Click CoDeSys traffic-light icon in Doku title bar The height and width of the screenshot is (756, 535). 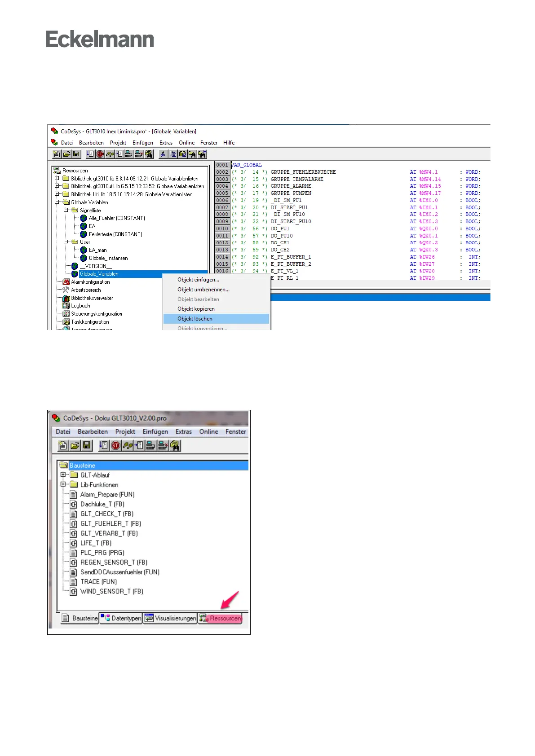click(56, 418)
